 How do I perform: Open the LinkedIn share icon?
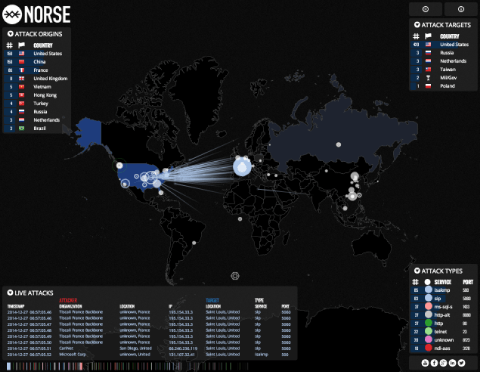click(452, 363)
